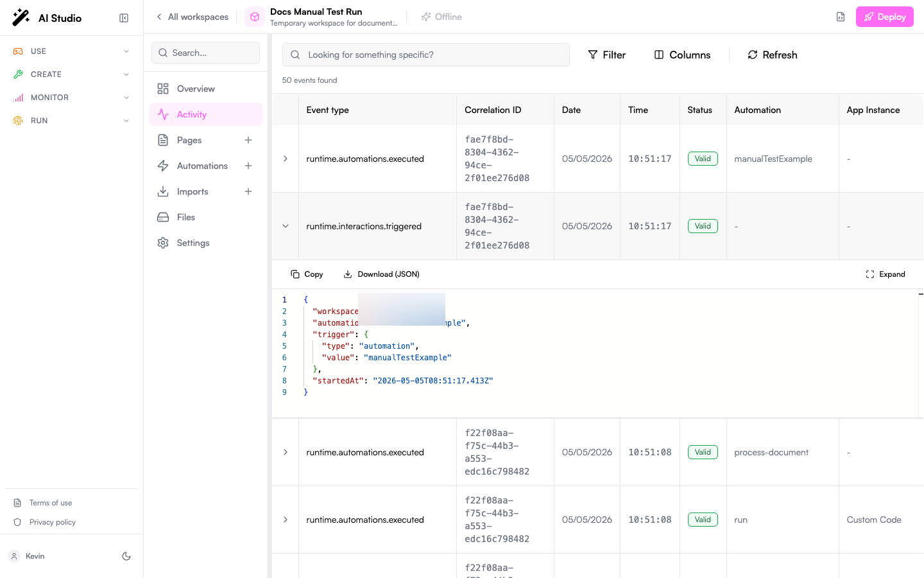Open the Files section
Screen dimensions: 924x578
(x=205, y=217)
